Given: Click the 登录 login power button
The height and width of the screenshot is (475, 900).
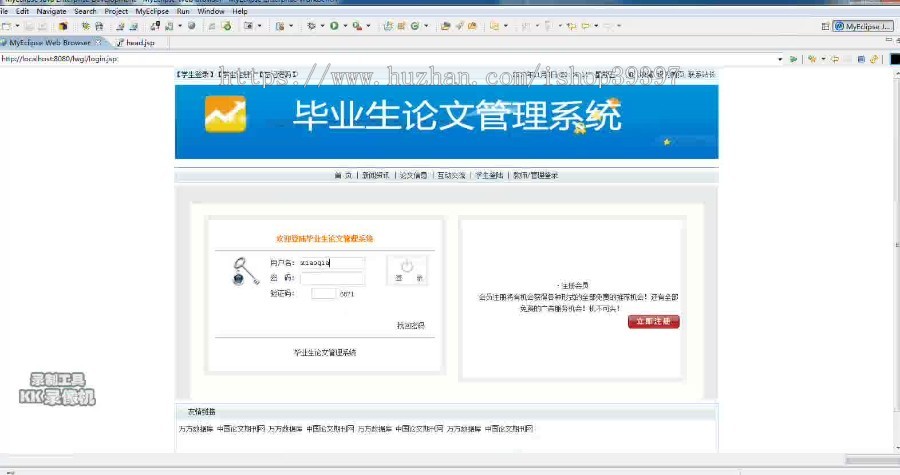Looking at the screenshot, I should point(407,270).
